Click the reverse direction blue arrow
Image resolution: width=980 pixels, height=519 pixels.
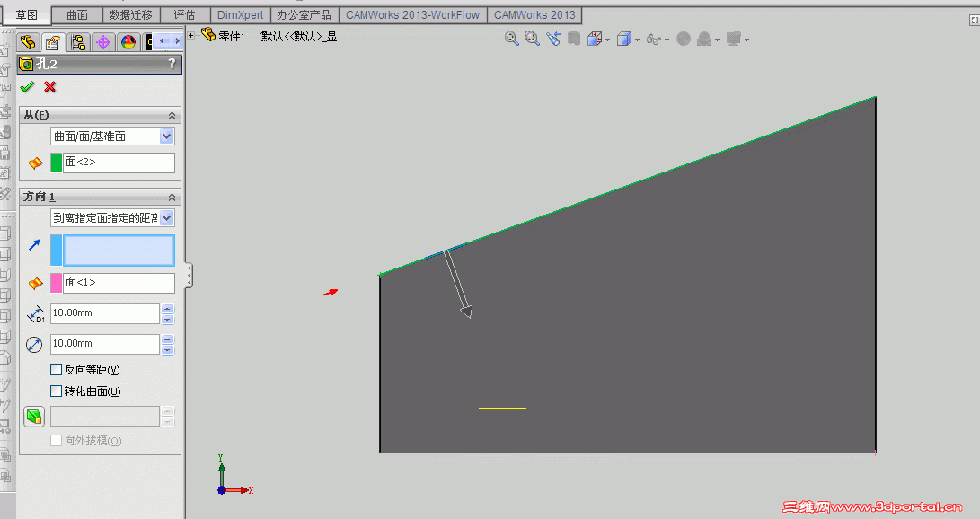pyautogui.click(x=34, y=245)
